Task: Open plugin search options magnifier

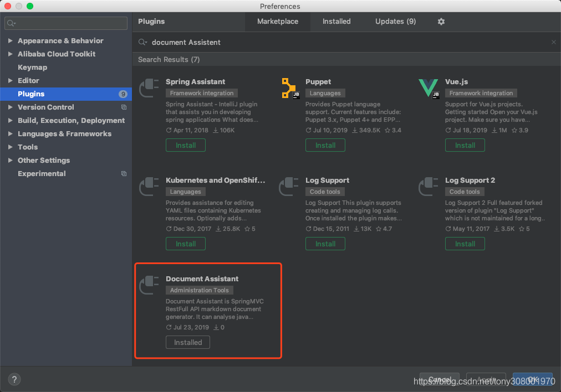Action: click(x=143, y=42)
